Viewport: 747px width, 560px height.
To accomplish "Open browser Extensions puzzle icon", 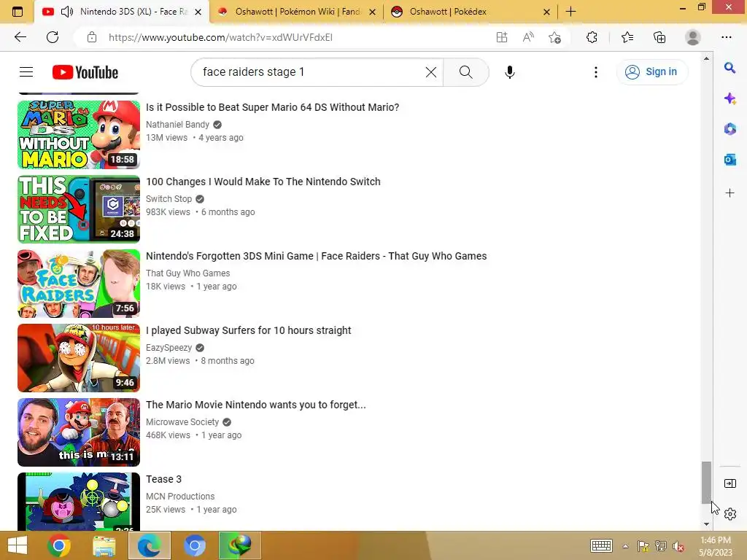I will pos(592,37).
